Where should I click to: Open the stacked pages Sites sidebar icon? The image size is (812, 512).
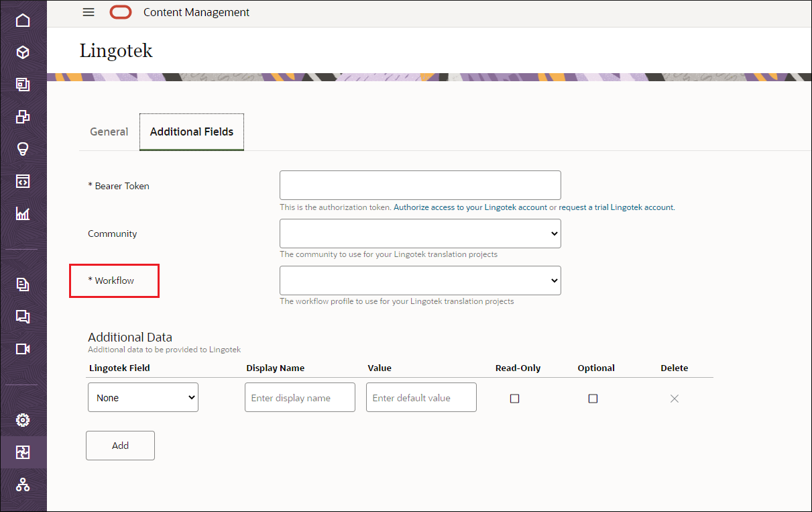tap(23, 85)
